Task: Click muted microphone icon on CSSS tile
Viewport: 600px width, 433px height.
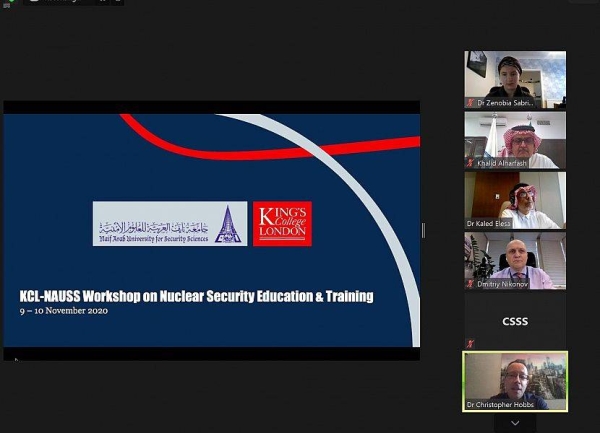Action: pyautogui.click(x=470, y=343)
